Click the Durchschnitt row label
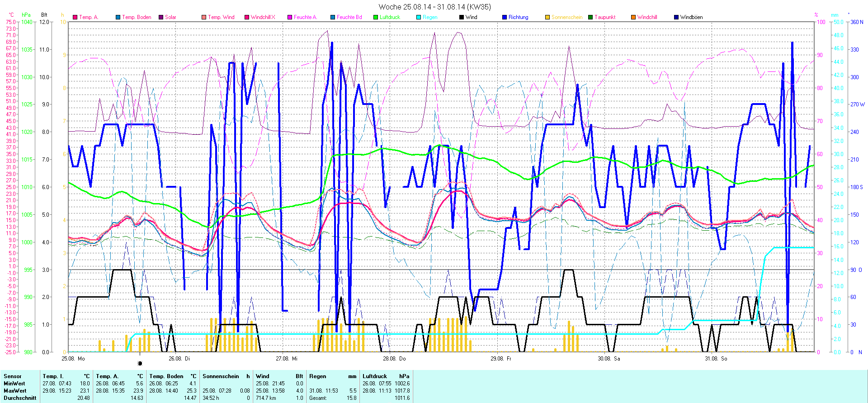The image size is (868, 403). click(20, 398)
